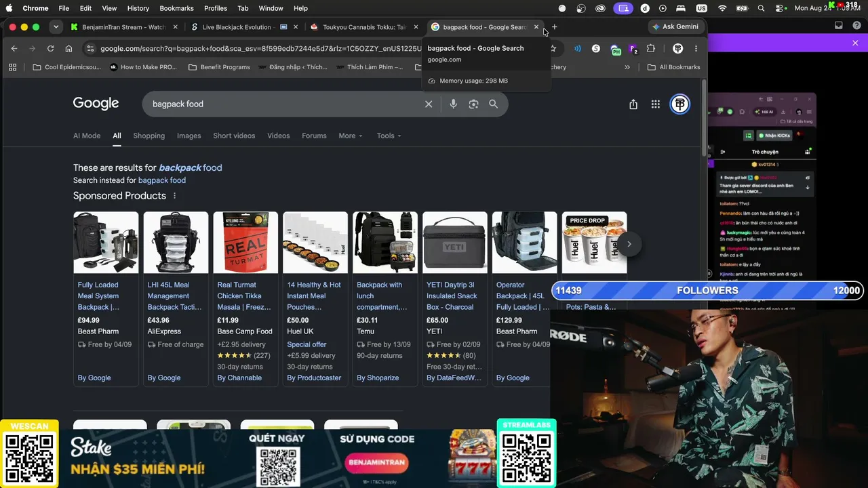Click the YETI snack box product image

(455, 243)
